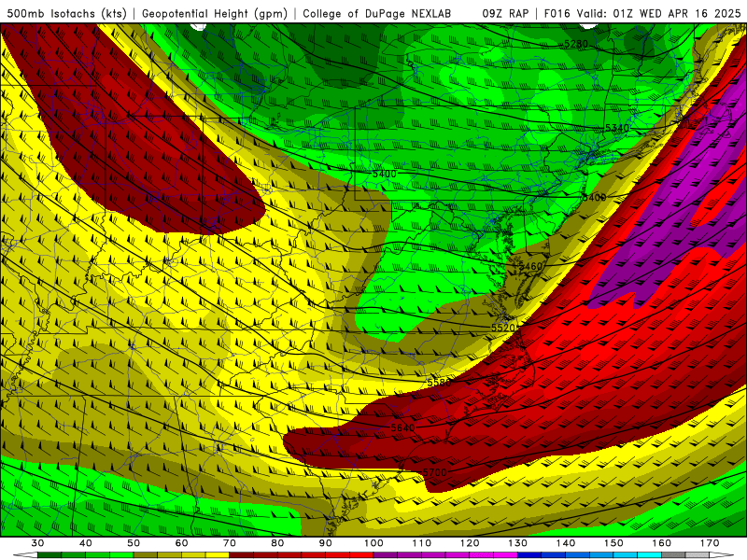The image size is (747, 560).
Task: Pick the bright red swatch just before 100
Action: pyautogui.click(x=361, y=555)
